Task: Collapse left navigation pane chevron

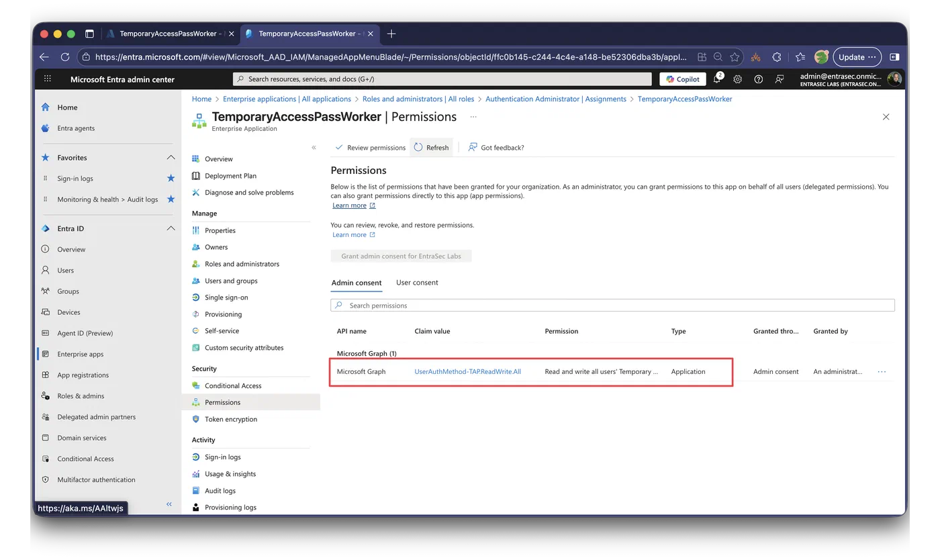Action: click(169, 504)
